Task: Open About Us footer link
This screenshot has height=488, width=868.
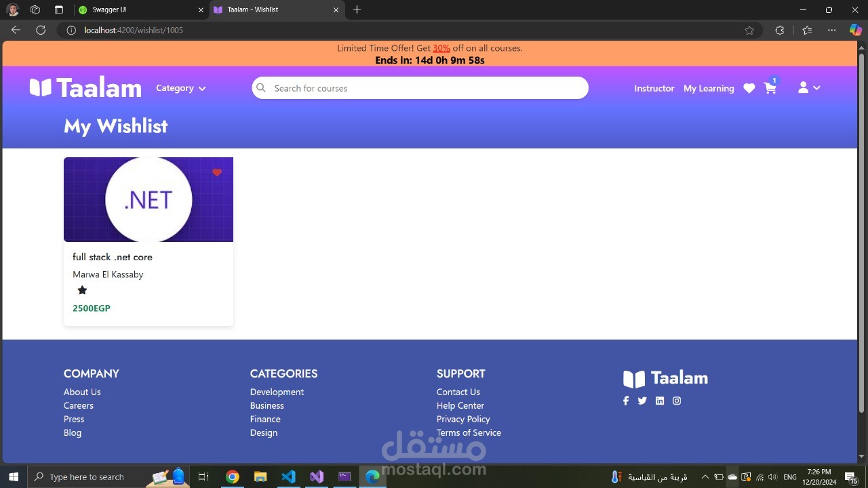Action: (82, 392)
